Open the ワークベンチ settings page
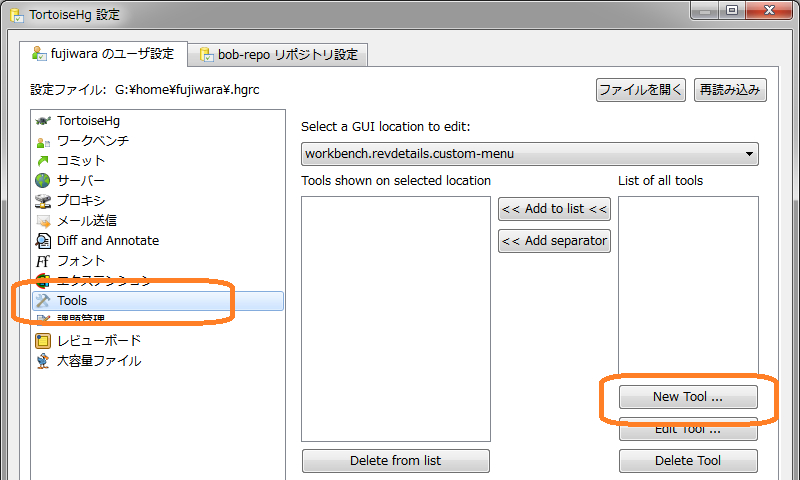This screenshot has height=480, width=800. tap(158, 141)
